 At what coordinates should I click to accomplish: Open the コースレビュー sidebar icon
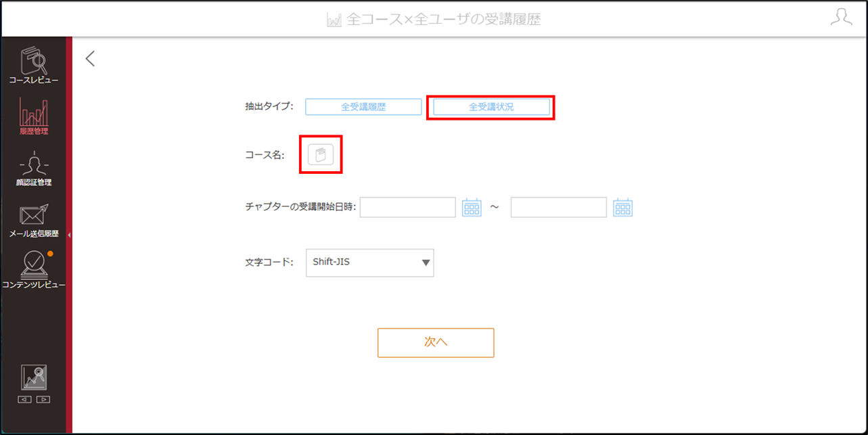click(x=33, y=66)
